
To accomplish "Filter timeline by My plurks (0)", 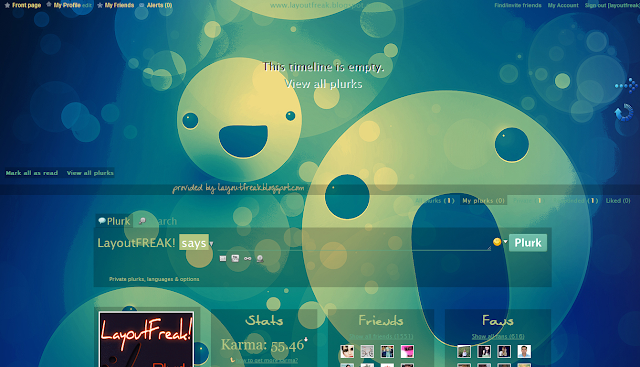I will point(483,200).
